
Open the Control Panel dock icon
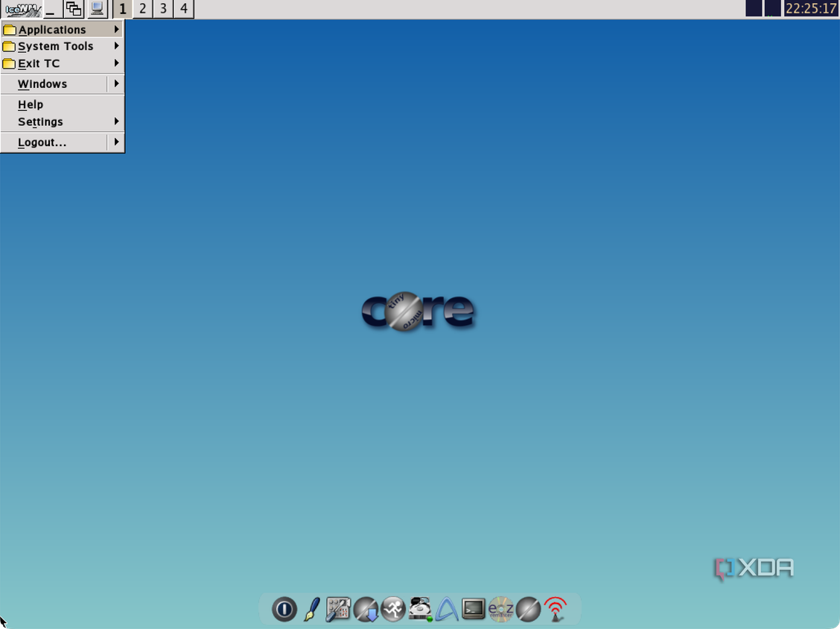[338, 610]
